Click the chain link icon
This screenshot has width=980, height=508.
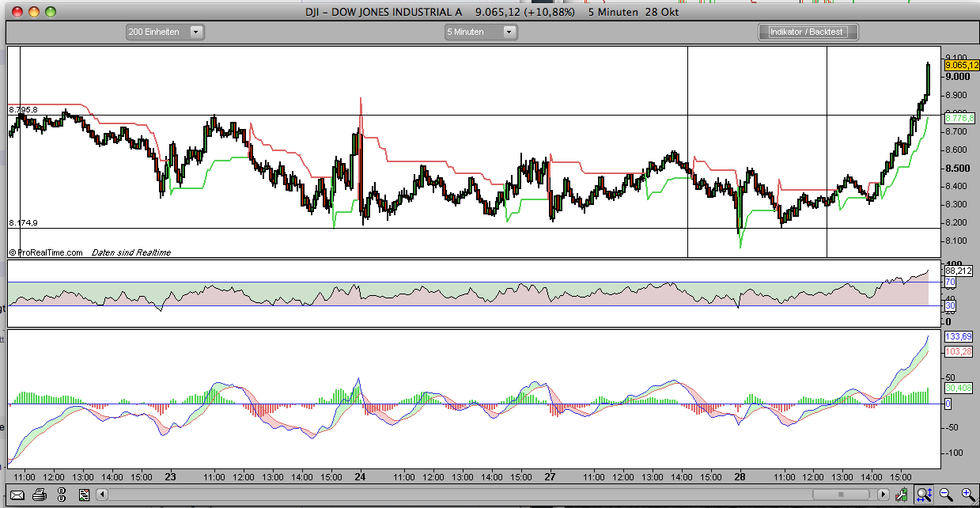pyautogui.click(x=62, y=496)
